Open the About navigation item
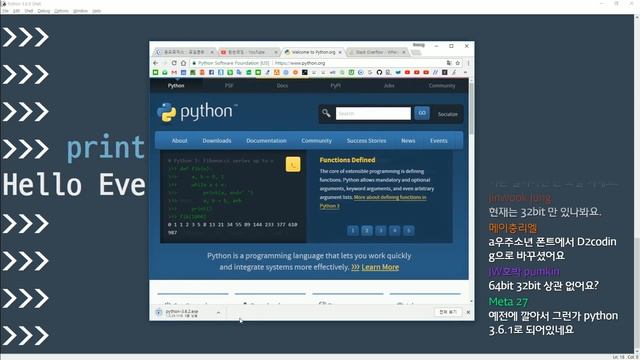 [x=179, y=140]
